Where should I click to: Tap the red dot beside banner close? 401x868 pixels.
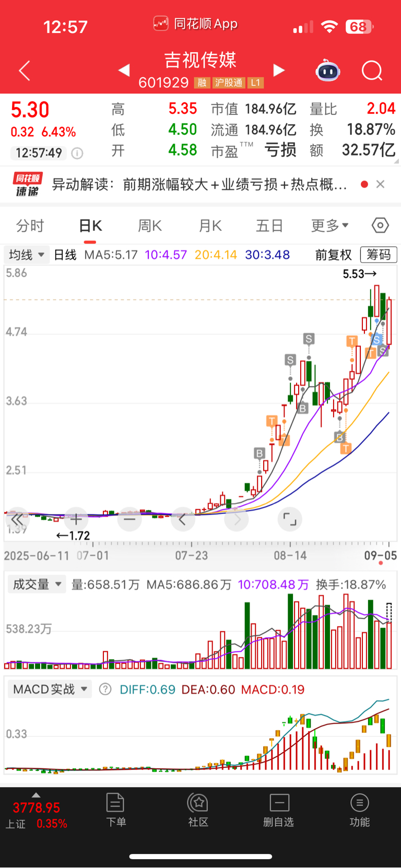coord(364,184)
